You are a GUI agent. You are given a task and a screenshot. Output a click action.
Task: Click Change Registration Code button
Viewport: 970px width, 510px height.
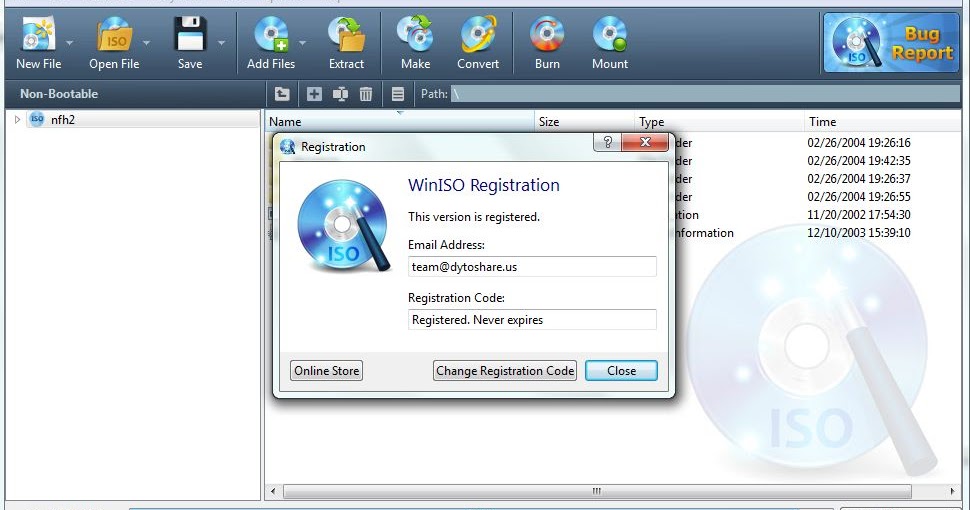click(505, 371)
